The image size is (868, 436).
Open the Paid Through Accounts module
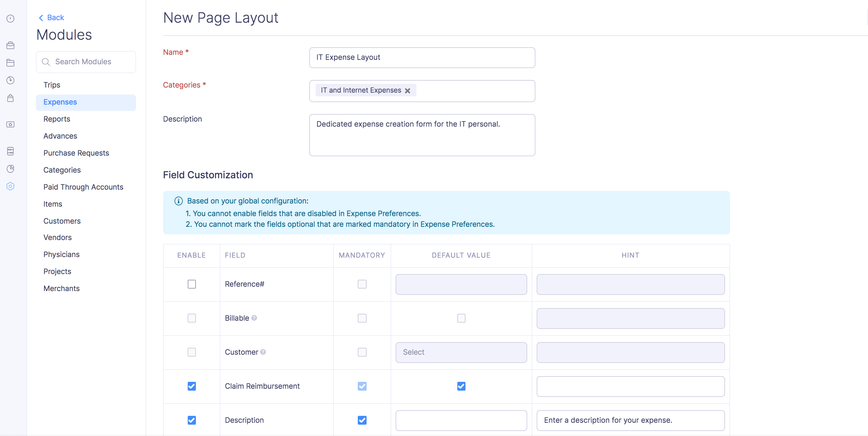pyautogui.click(x=83, y=187)
